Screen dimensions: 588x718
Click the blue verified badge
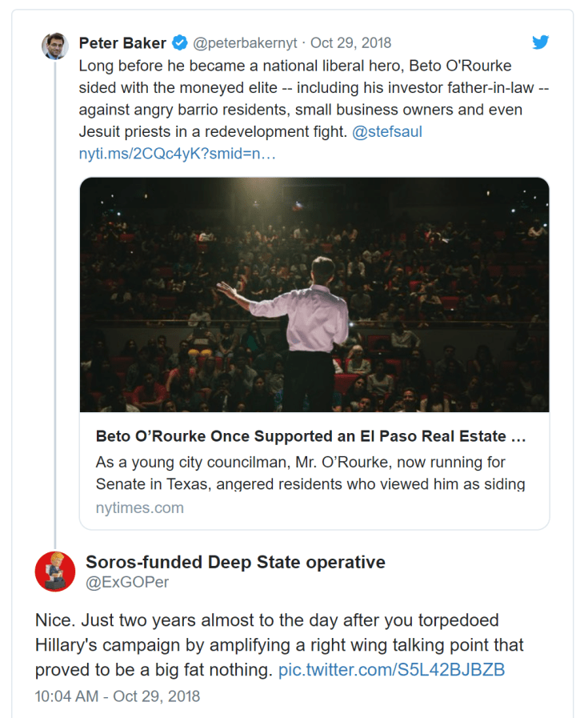pos(181,43)
